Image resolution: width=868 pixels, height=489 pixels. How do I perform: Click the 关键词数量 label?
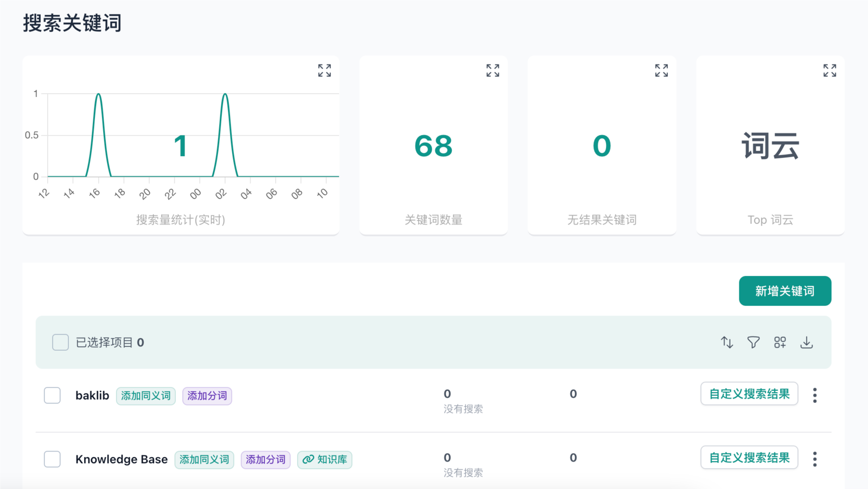pyautogui.click(x=433, y=220)
